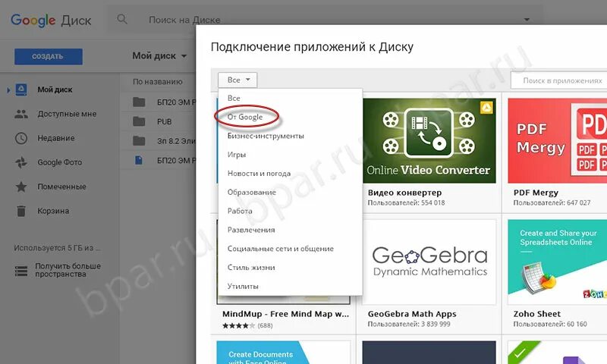Click the Мой диск drive icon in sidebar
The width and height of the screenshot is (607, 364).
coord(21,89)
